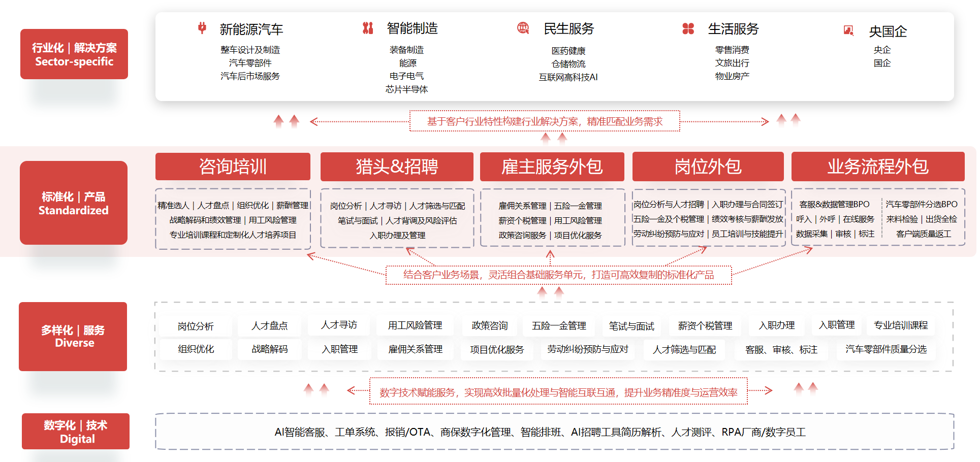The image size is (980, 462).
Task: Select the 入职办理 chip in Diverse grid
Action: [777, 325]
